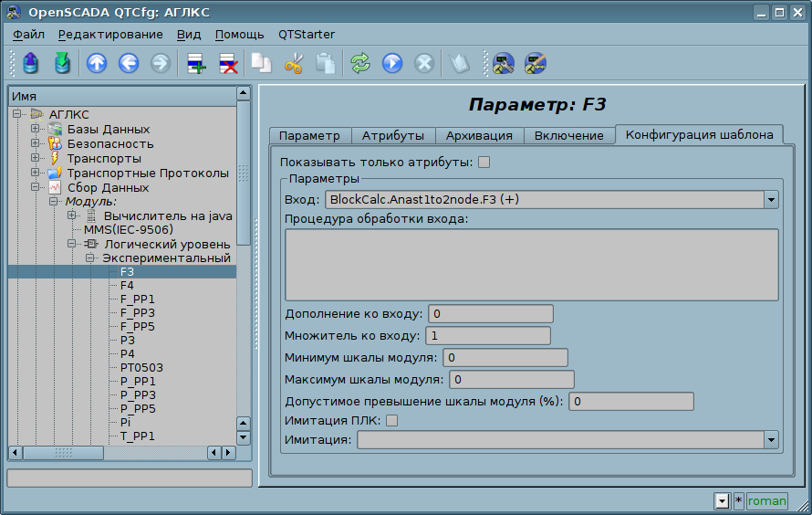Stop periodic update with grey X icon
This screenshot has width=812, height=515.
(424, 64)
